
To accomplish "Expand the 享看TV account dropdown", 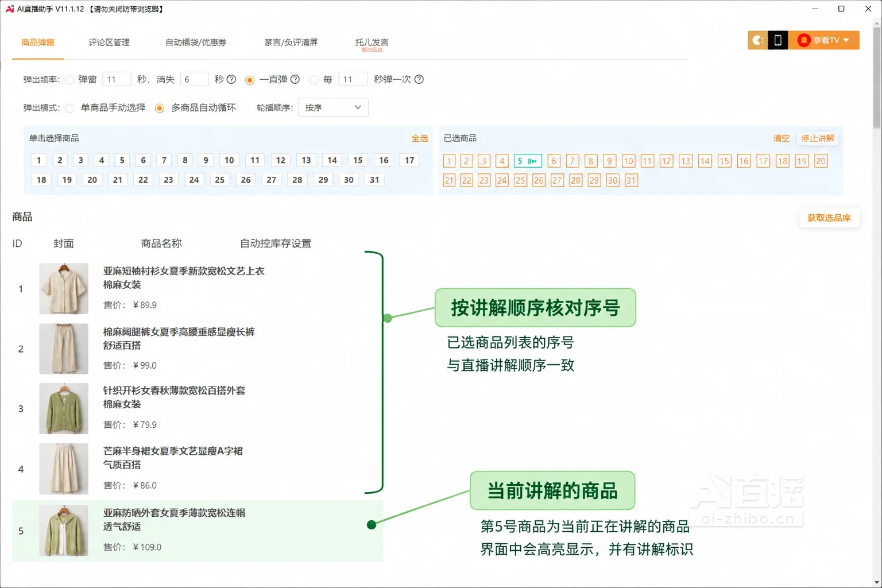I will tap(824, 40).
